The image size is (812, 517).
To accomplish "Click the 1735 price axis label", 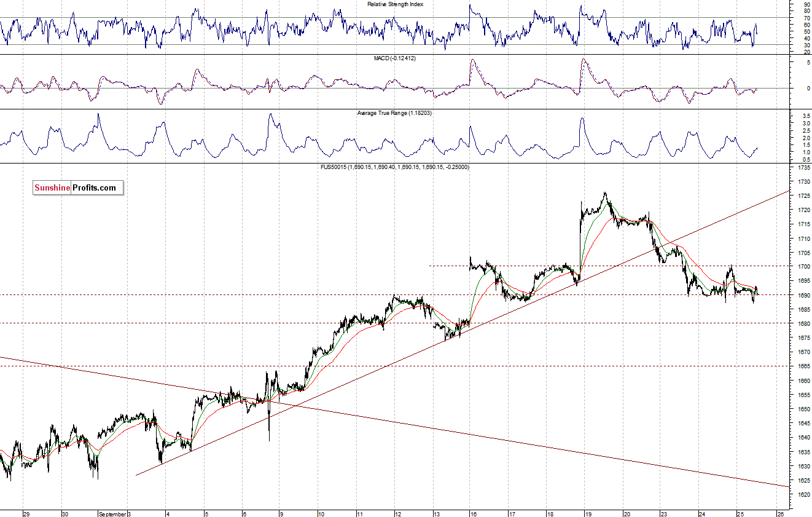I will coord(803,167).
